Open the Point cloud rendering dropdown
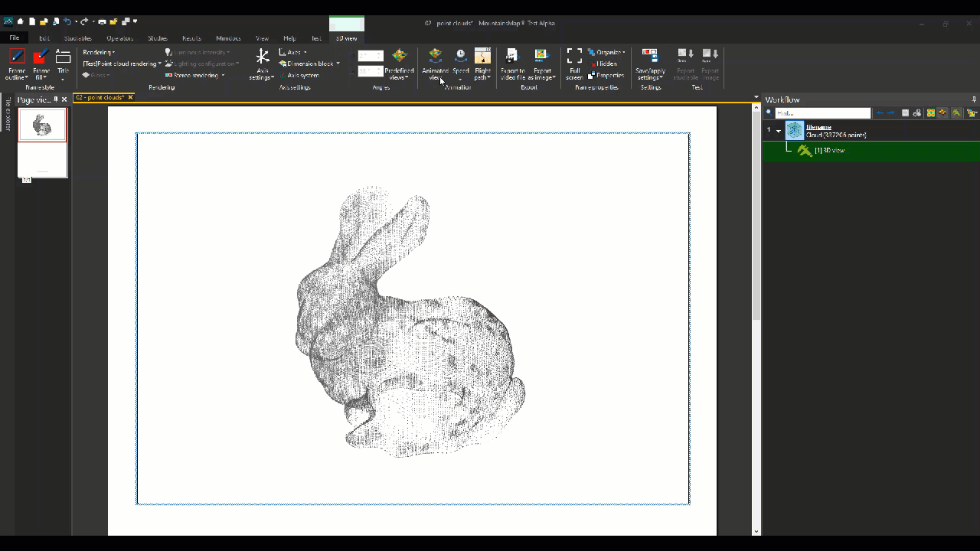The height and width of the screenshot is (551, 980). (122, 64)
